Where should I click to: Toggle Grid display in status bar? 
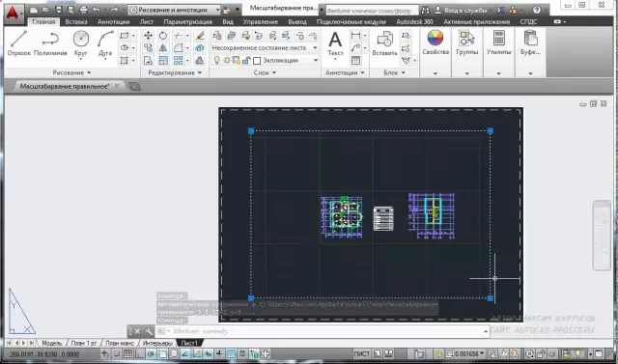pos(128,353)
